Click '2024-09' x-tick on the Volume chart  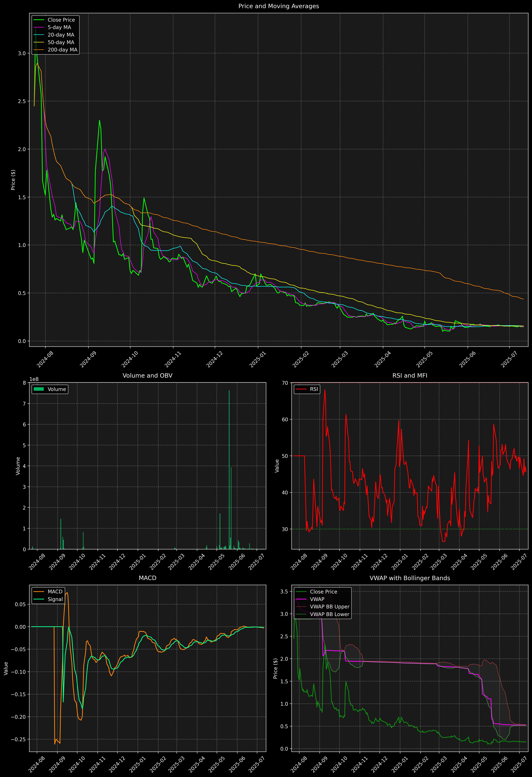click(57, 562)
